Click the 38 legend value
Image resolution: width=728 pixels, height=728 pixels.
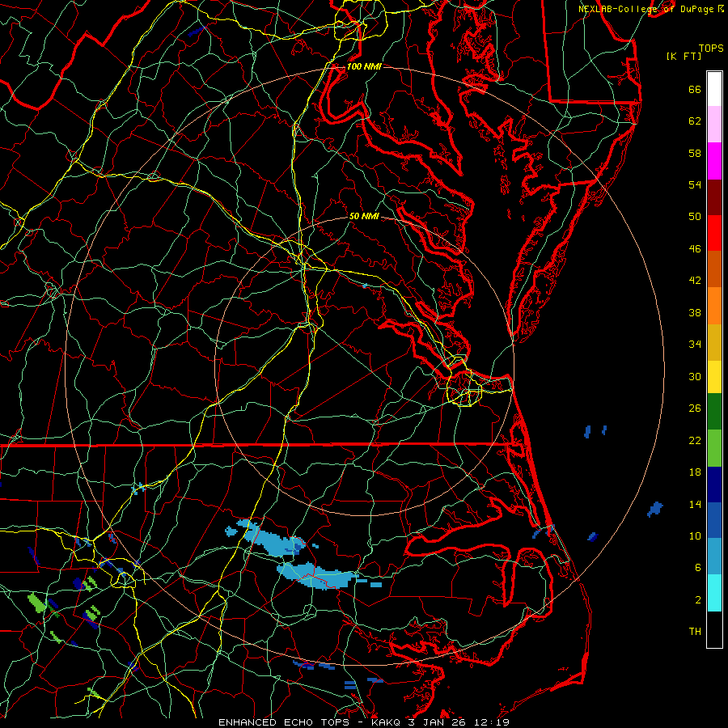(695, 312)
